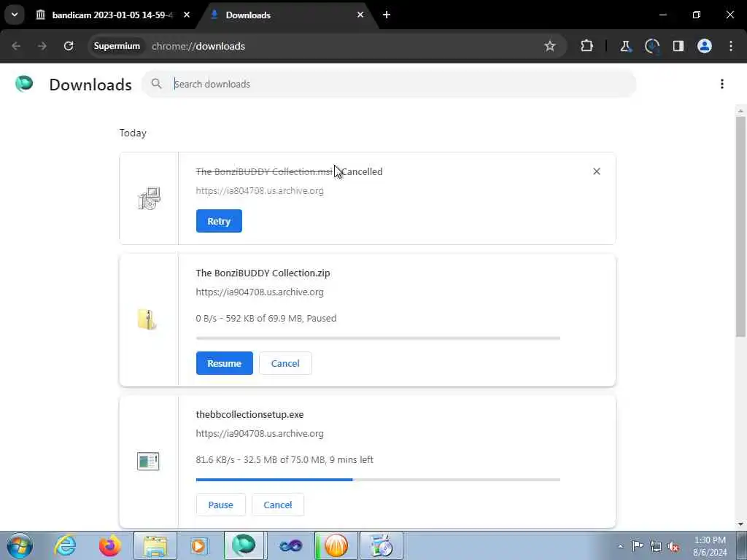747x560 pixels.
Task: Open Windows Media Player taskbar icon
Action: click(199, 545)
